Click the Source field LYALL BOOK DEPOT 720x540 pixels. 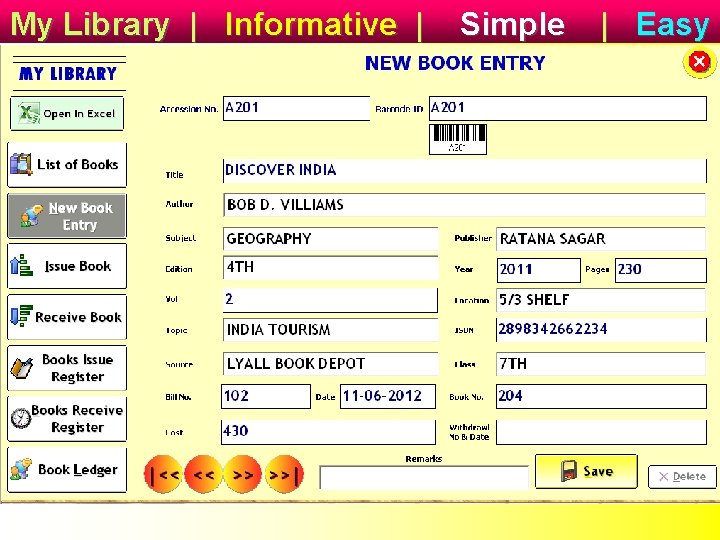coord(331,364)
